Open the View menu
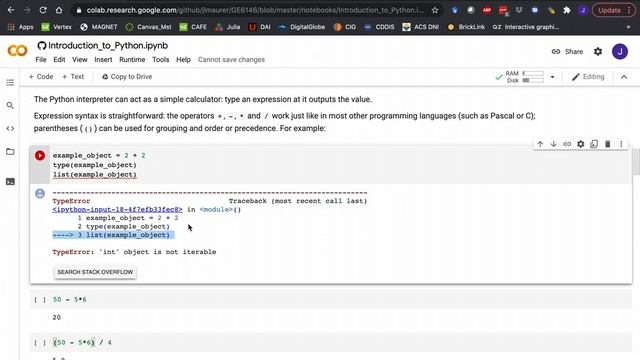The height and width of the screenshot is (360, 640). tap(80, 60)
